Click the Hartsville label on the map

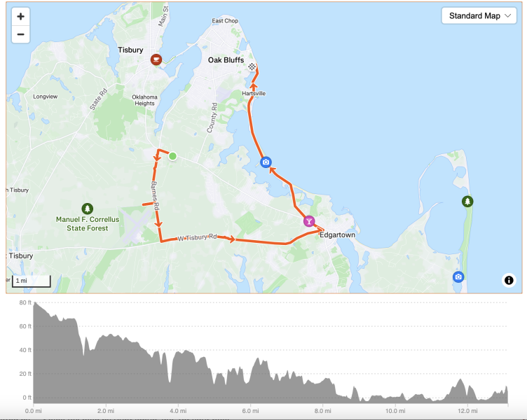[253, 93]
